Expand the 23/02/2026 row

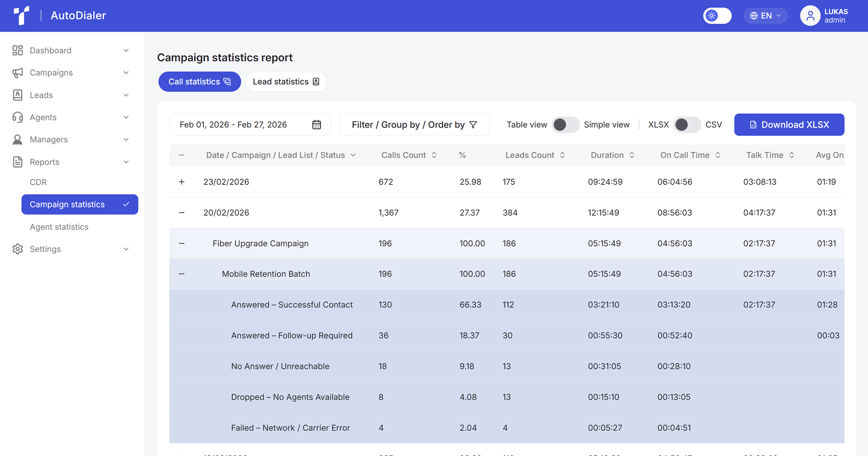coord(182,182)
